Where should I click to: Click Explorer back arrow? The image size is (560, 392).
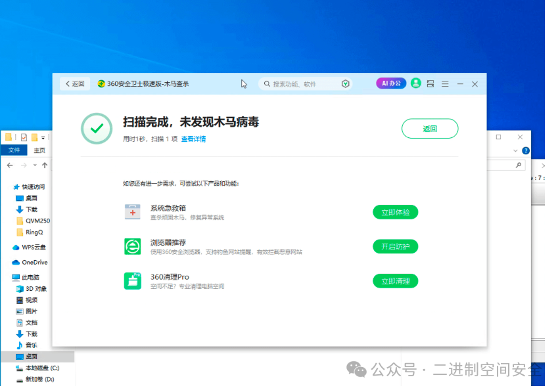point(10,165)
